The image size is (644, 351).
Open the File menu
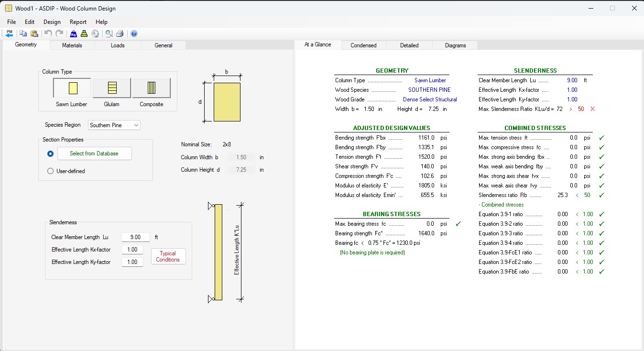pos(11,22)
